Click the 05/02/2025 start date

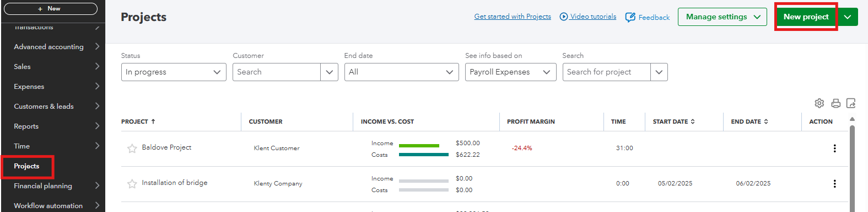pyautogui.click(x=675, y=183)
